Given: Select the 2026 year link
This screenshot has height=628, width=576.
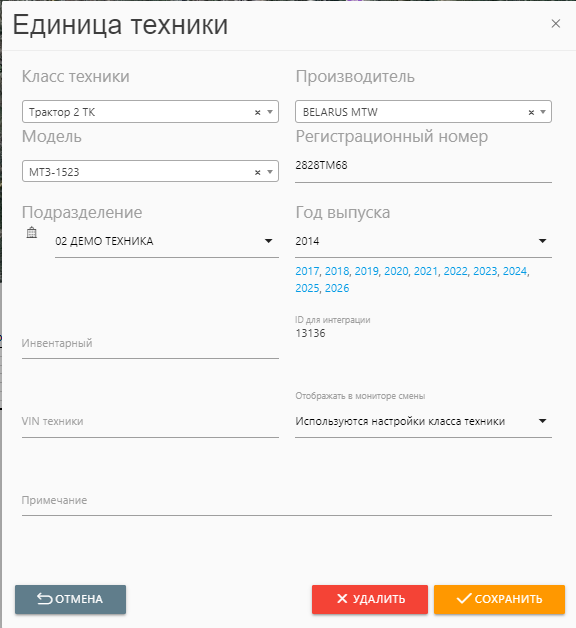Looking at the screenshot, I should [337, 288].
